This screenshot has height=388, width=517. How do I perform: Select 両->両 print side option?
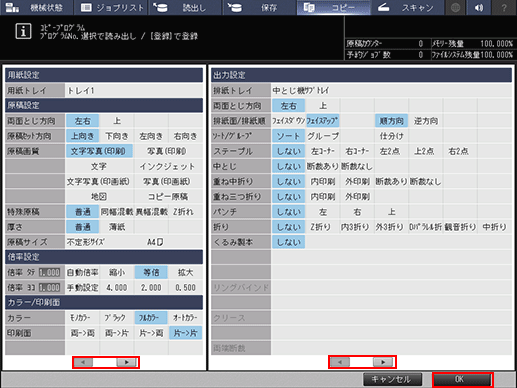(82, 333)
